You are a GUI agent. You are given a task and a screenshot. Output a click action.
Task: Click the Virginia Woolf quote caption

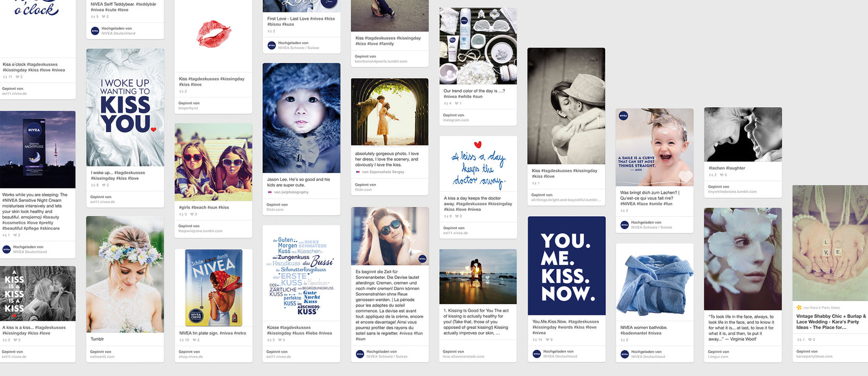(x=743, y=327)
